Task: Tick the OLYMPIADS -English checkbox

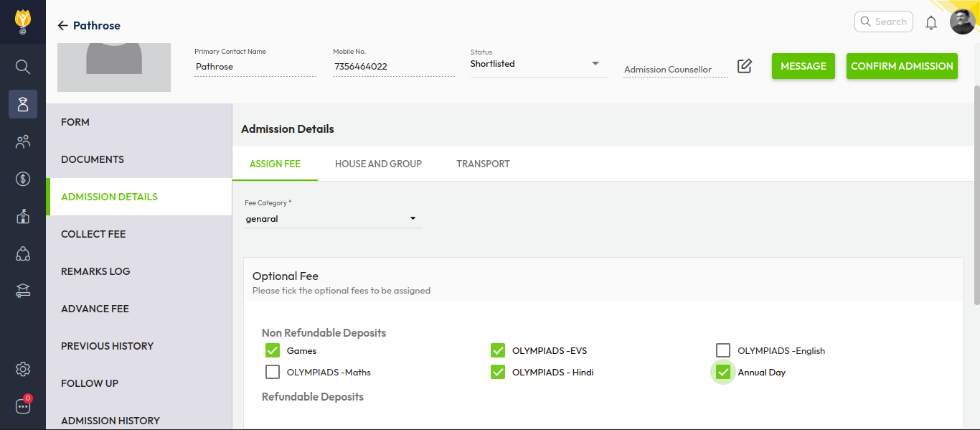Action: [x=723, y=350]
